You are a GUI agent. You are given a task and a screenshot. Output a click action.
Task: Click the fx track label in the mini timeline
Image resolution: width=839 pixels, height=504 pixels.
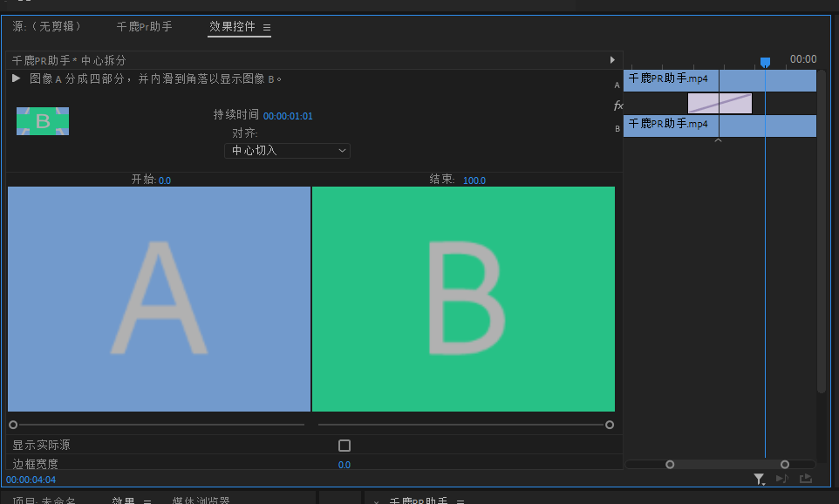point(617,105)
